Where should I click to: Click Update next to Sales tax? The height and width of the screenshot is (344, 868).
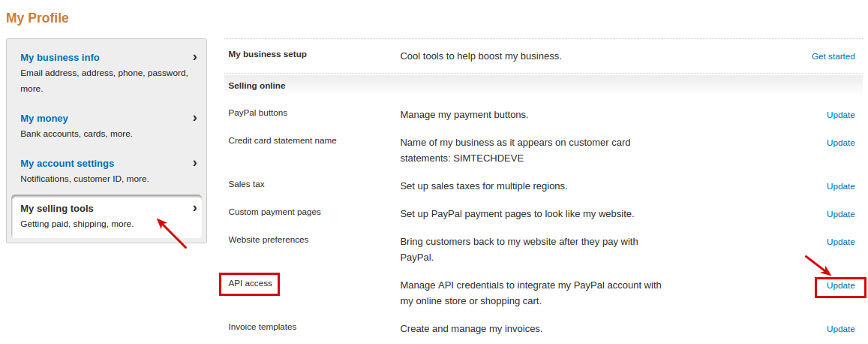coord(840,187)
